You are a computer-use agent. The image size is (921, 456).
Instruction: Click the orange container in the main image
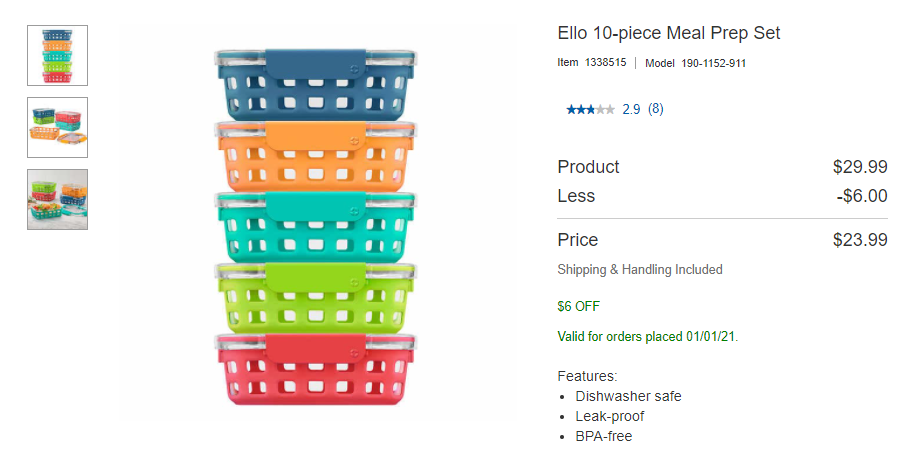coord(316,156)
